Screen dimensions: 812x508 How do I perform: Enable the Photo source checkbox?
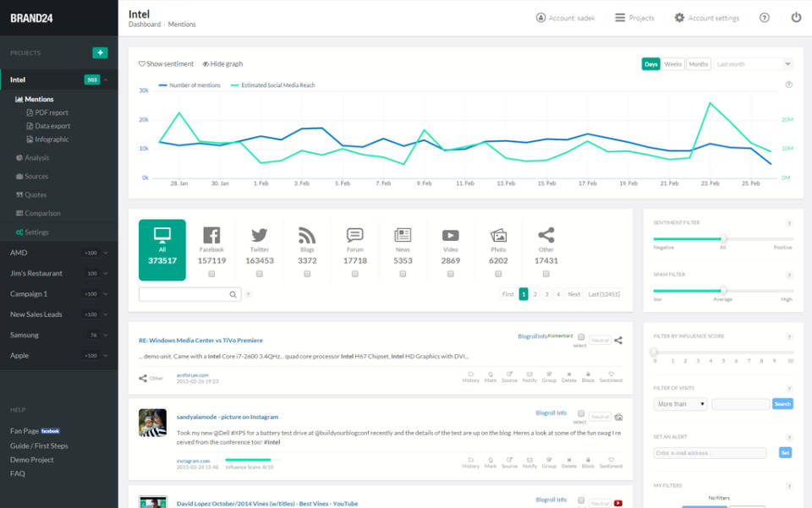(498, 274)
